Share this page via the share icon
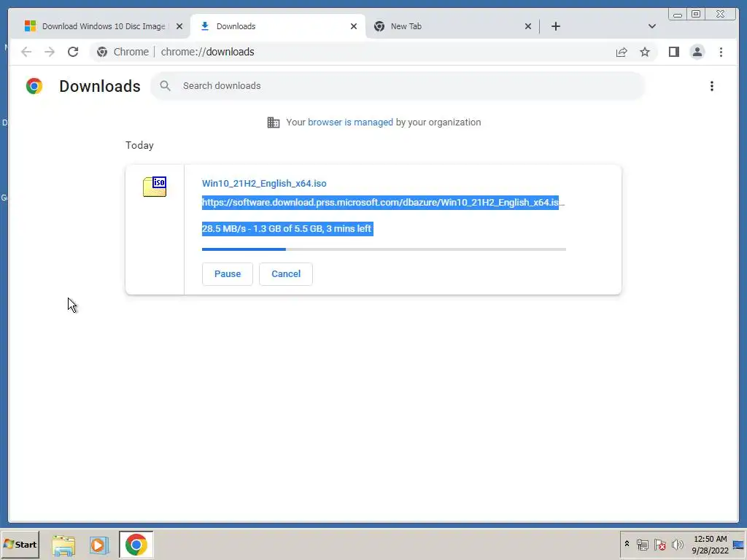747x560 pixels. (x=622, y=52)
